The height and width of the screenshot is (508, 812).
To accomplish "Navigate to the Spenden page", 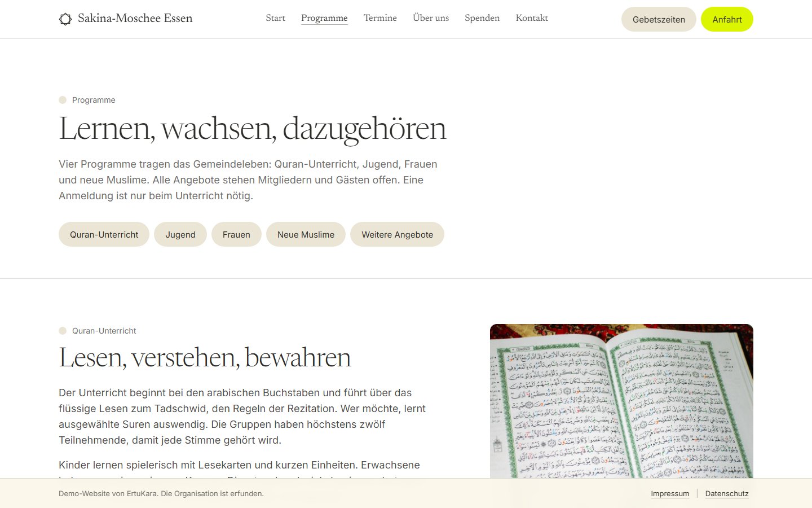I will 482,18.
